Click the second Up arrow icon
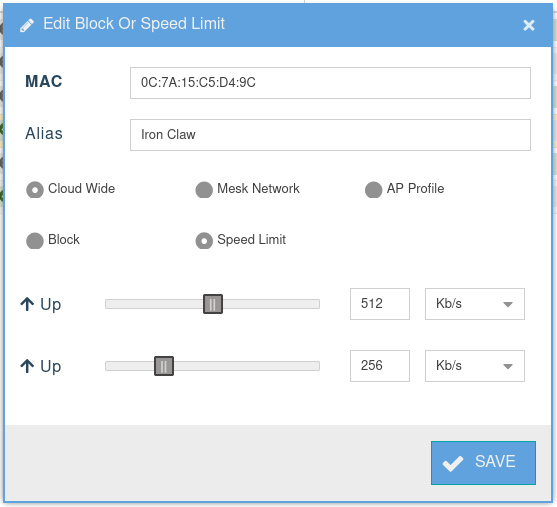 [27, 366]
